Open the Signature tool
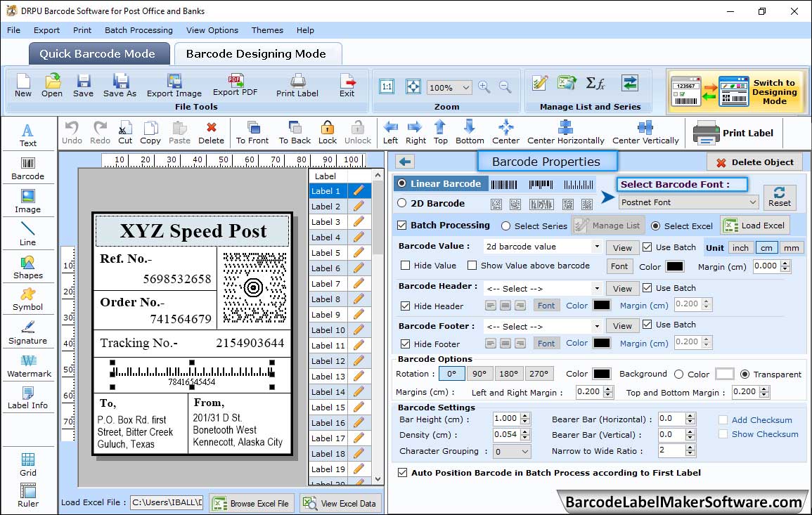 tap(28, 332)
